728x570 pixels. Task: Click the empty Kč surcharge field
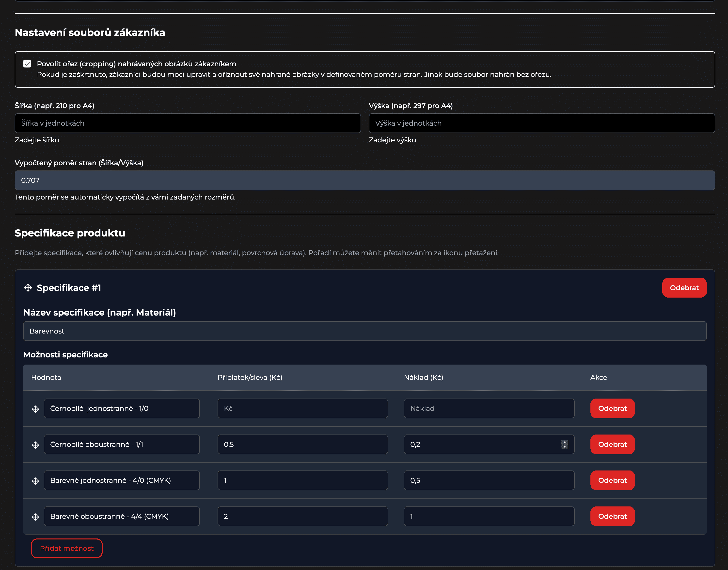[x=302, y=408]
